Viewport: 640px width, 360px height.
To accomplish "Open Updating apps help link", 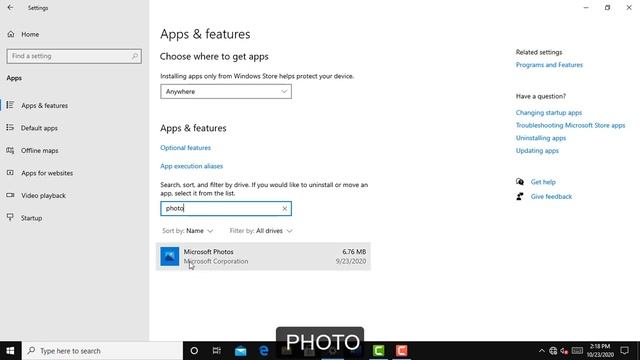I will coord(537,151).
